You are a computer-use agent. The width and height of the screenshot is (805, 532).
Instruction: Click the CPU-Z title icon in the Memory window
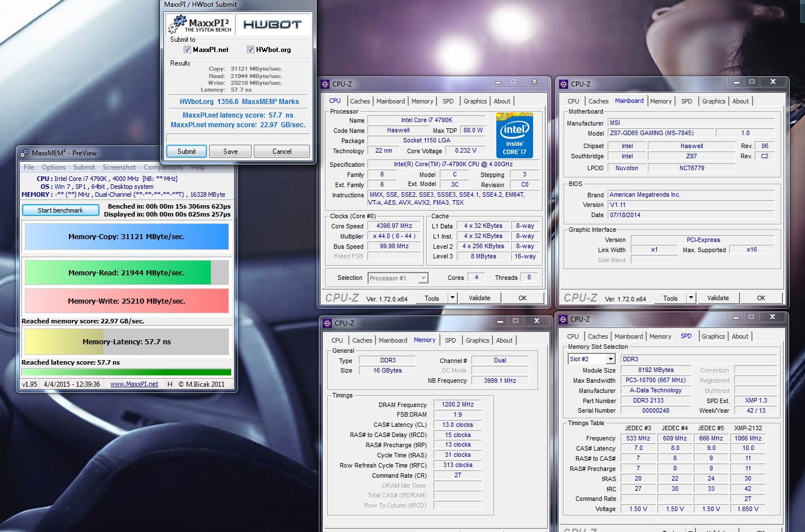click(x=327, y=323)
